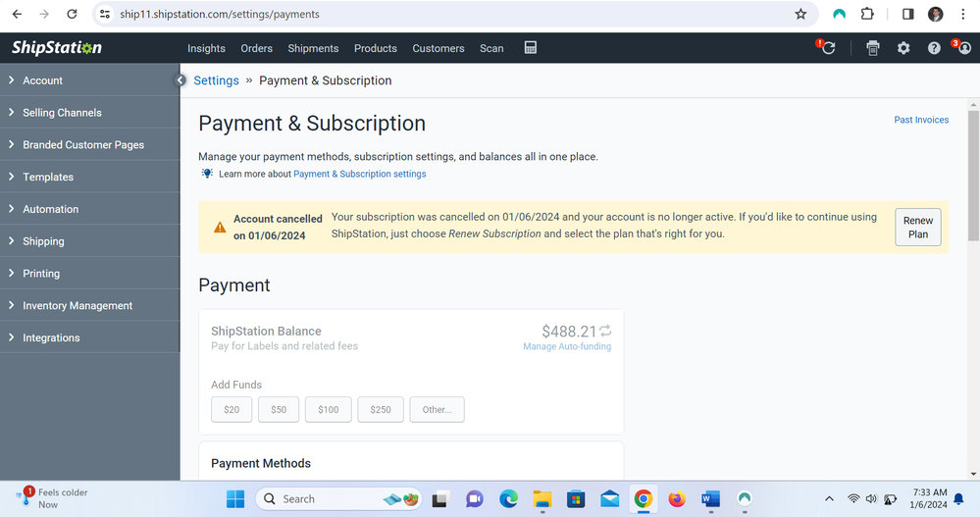Switch to the Shipments tab
The height and width of the screenshot is (517, 980).
313,48
